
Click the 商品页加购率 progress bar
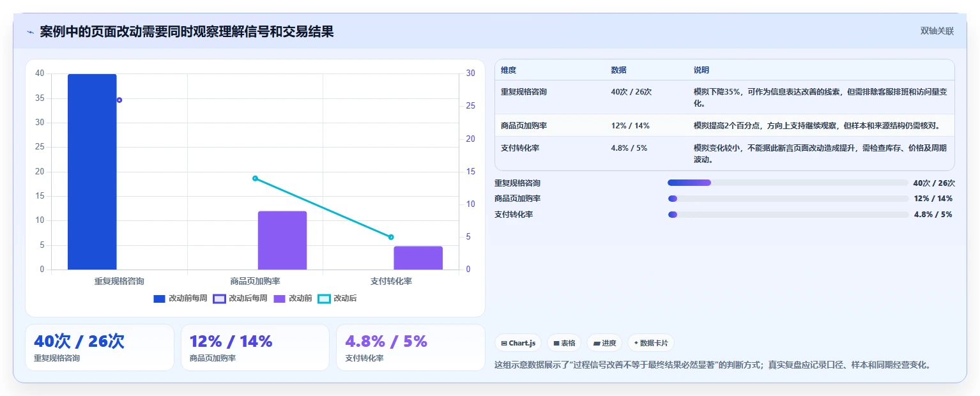coord(788,199)
